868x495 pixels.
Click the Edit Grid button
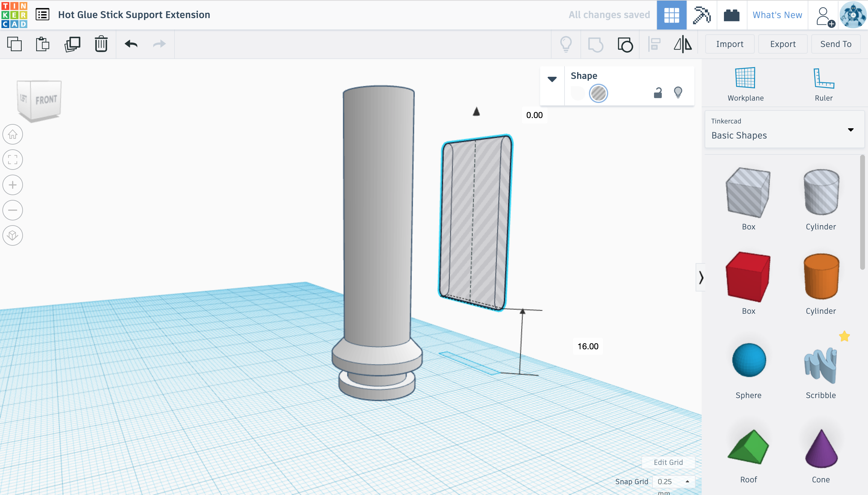coord(668,462)
